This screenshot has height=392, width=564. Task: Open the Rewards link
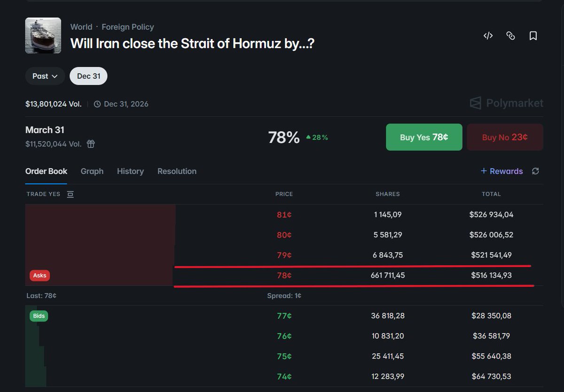pyautogui.click(x=501, y=171)
